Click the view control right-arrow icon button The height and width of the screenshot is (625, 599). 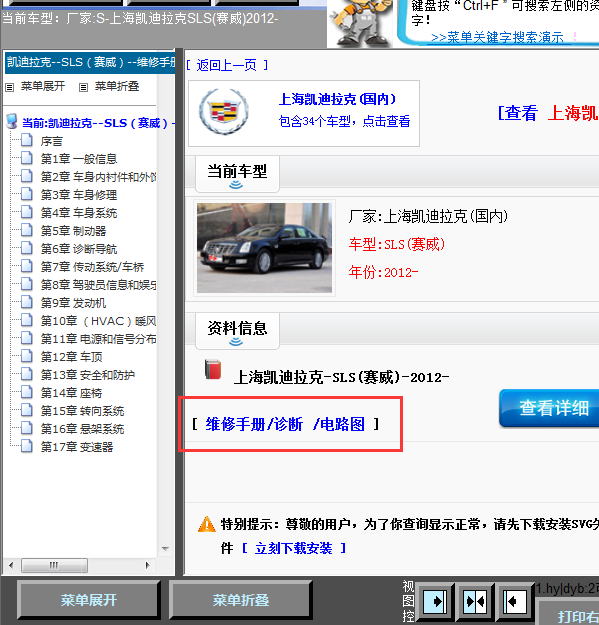click(434, 601)
